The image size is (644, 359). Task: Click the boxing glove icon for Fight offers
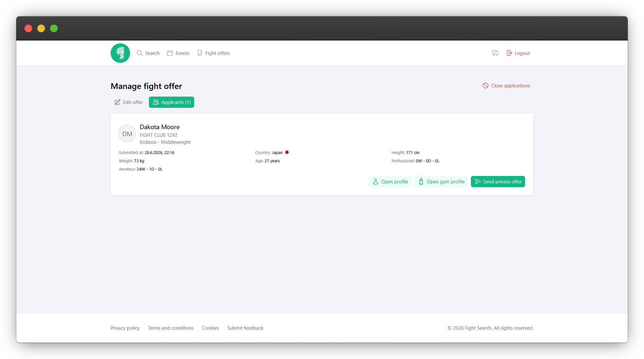(200, 53)
